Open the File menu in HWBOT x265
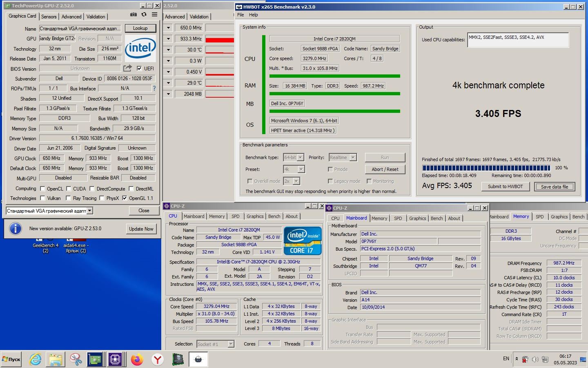588x368 pixels. pos(241,15)
